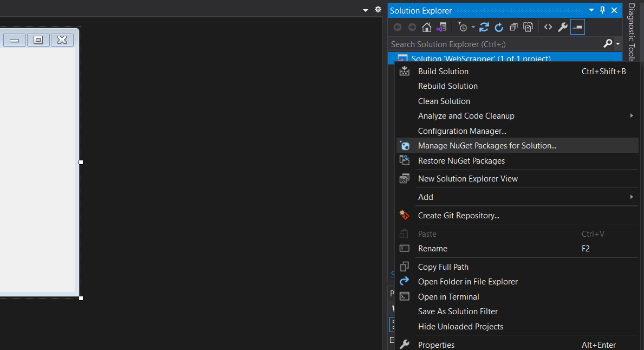Select Rebuild Solution from the context menu
Viewport: 644px width, 350px height.
coord(447,86)
